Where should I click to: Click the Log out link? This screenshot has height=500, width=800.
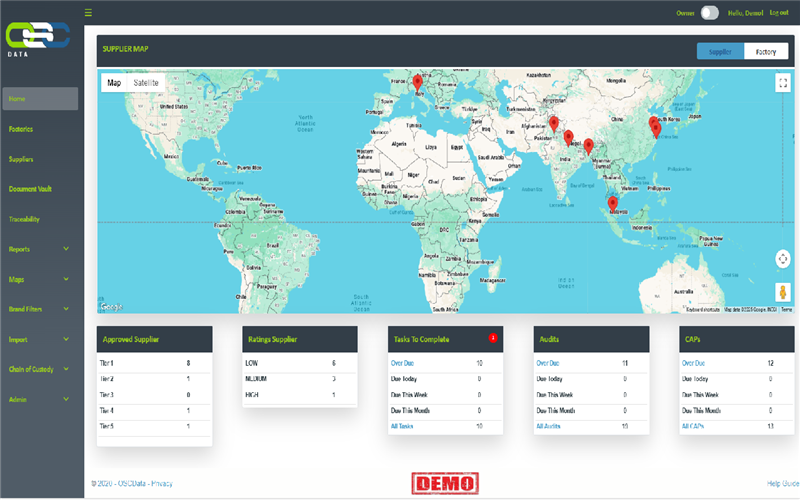pos(778,13)
